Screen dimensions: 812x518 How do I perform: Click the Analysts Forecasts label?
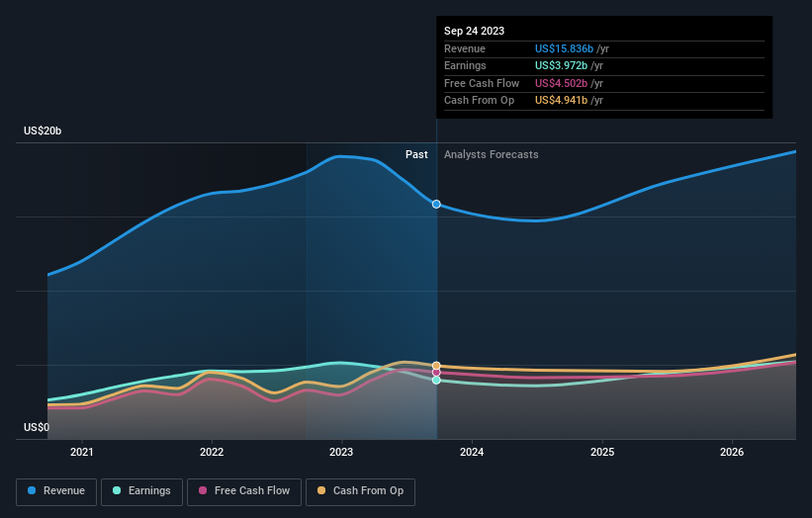point(491,155)
